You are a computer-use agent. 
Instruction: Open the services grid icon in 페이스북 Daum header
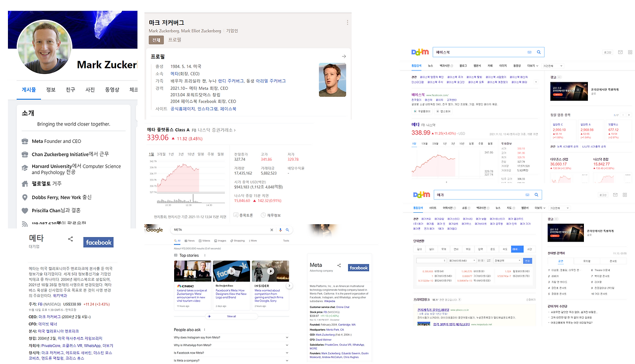630,52
